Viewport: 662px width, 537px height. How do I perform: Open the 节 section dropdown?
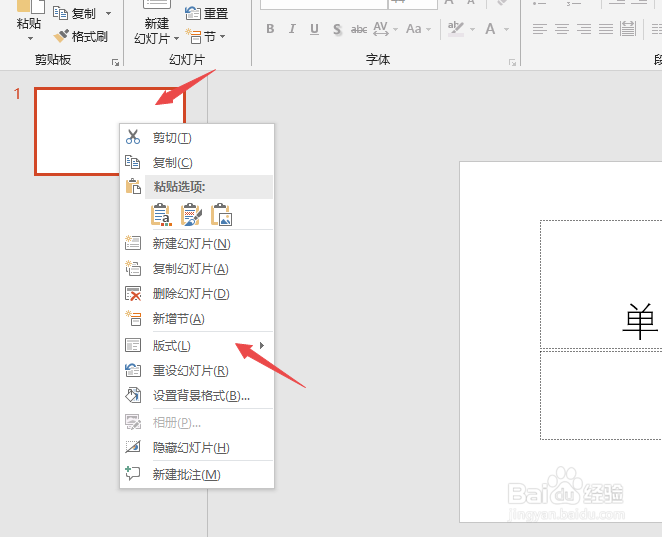point(206,37)
